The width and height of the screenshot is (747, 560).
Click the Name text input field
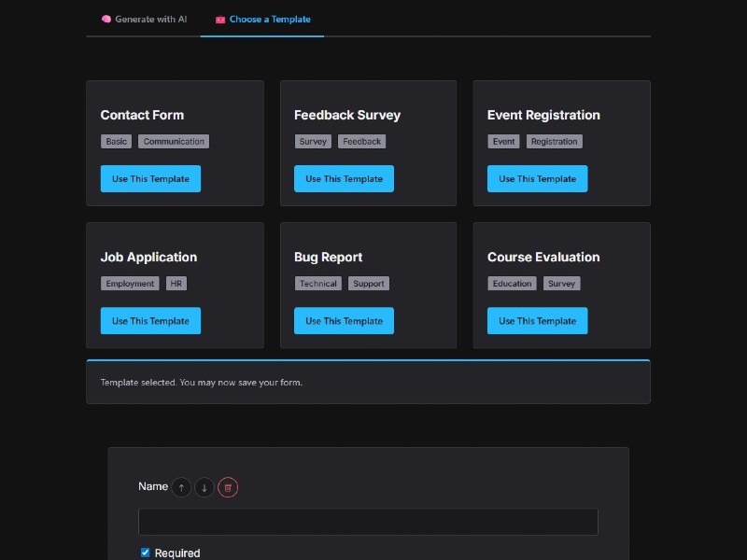368,522
